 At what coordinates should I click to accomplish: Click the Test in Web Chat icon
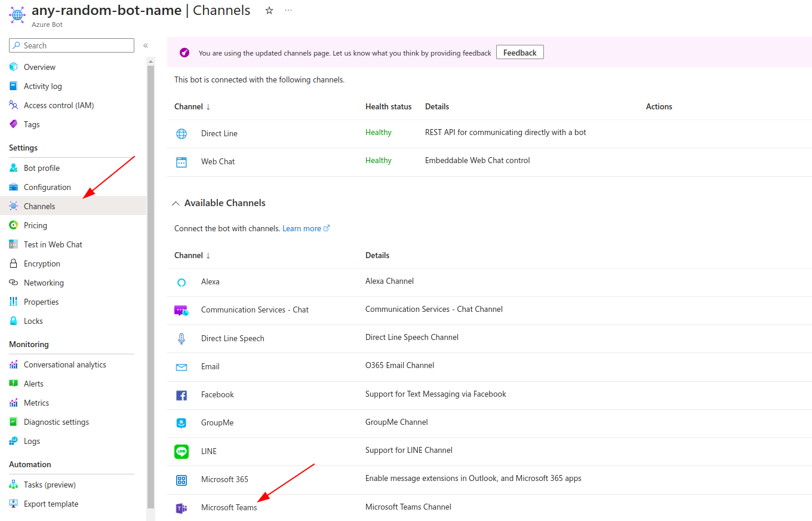tap(14, 244)
